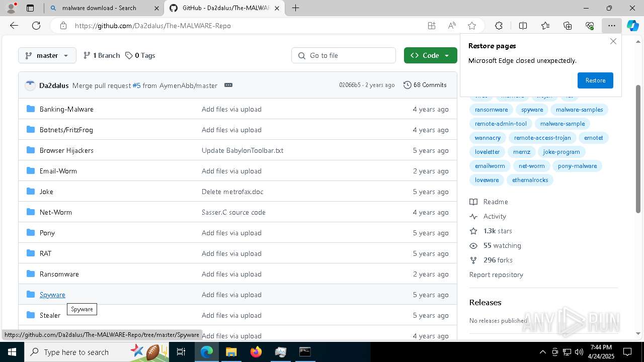The height and width of the screenshot is (362, 644).
Task: Expand the master branch dropdown
Action: [x=47, y=55]
